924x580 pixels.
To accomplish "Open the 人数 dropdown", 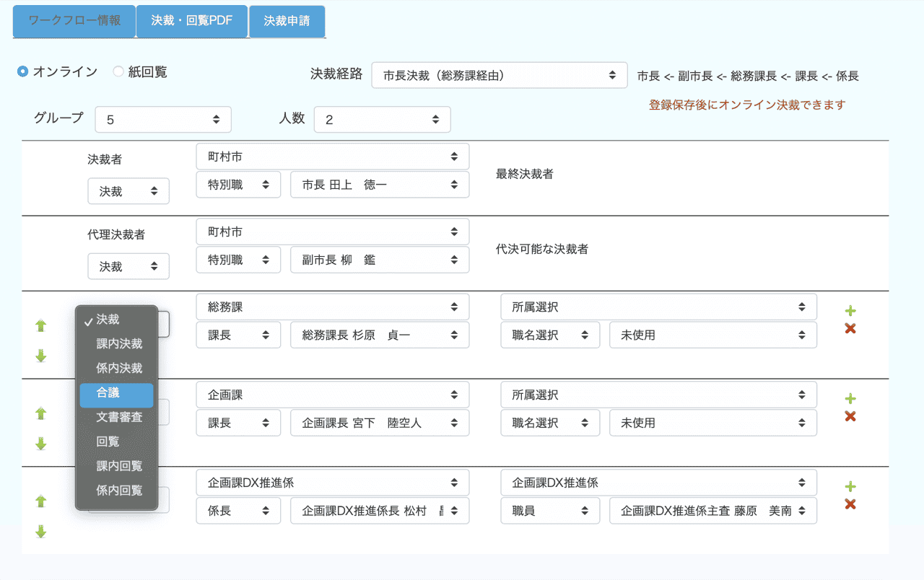I will pyautogui.click(x=382, y=120).
